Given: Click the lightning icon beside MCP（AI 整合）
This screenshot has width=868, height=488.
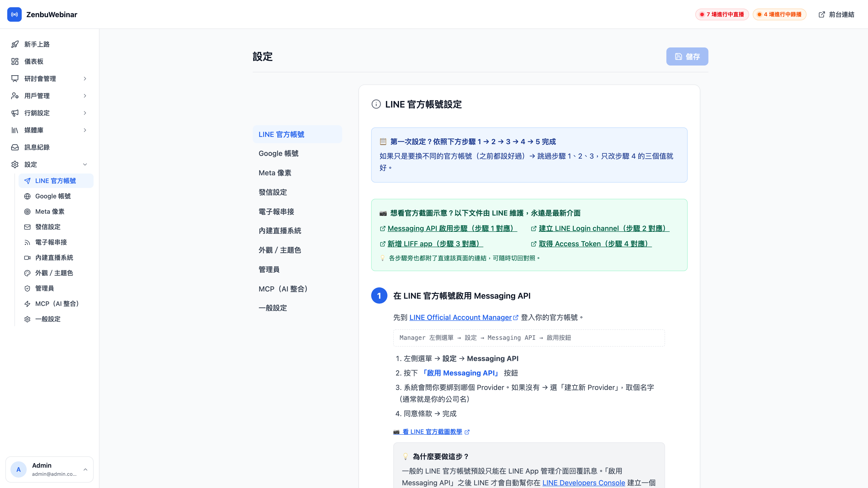Looking at the screenshot, I should click(x=27, y=304).
